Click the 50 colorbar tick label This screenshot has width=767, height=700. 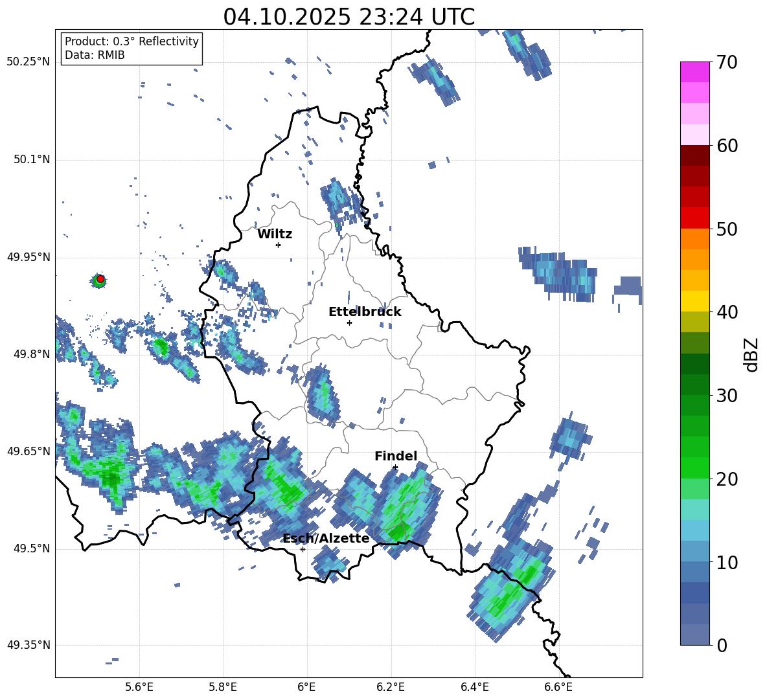727,229
